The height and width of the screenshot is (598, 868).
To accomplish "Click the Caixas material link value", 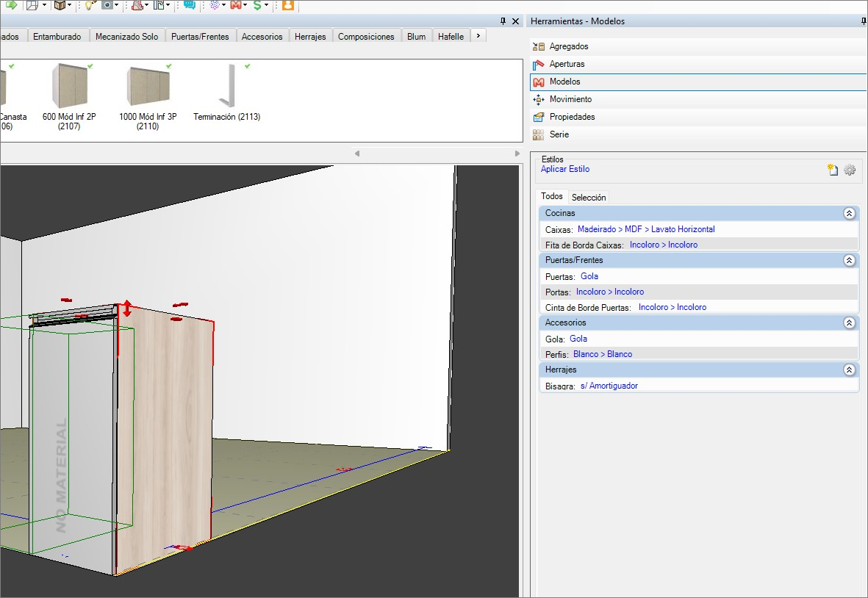I will [x=645, y=229].
